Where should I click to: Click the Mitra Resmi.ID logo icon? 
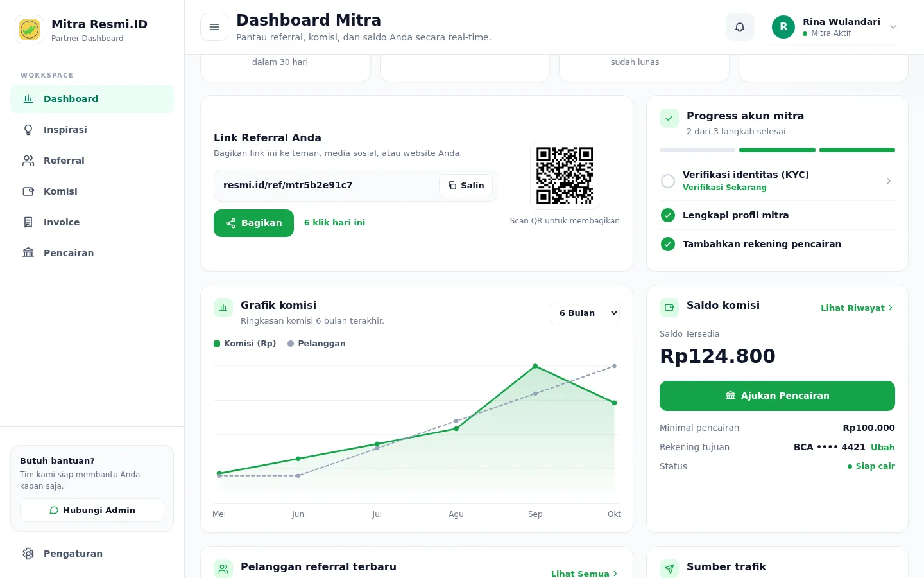pyautogui.click(x=30, y=30)
